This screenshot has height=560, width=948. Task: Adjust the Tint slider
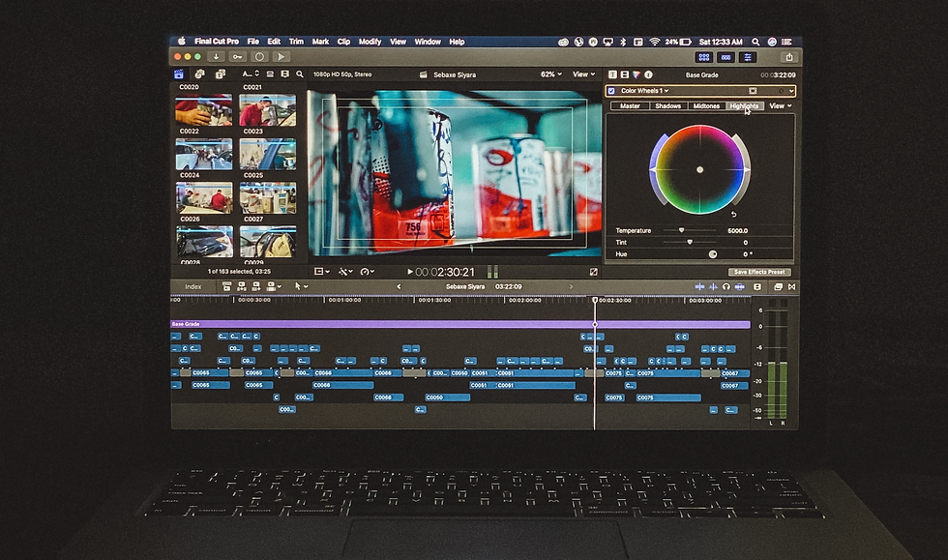689,242
